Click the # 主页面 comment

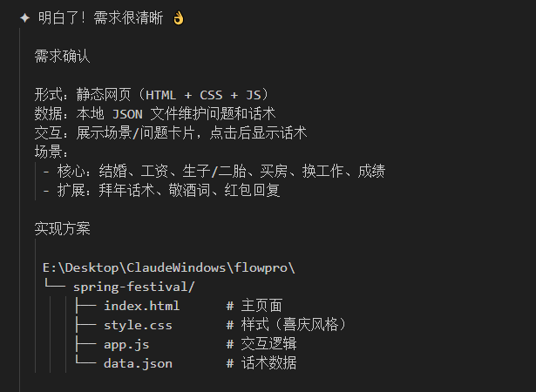coord(254,305)
